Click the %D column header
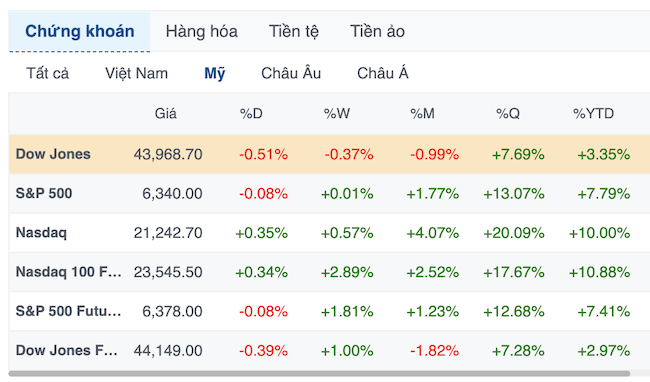This screenshot has width=650, height=382. tap(251, 114)
